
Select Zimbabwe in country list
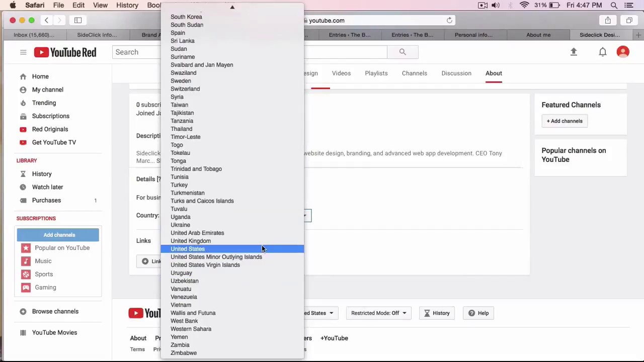(232, 353)
